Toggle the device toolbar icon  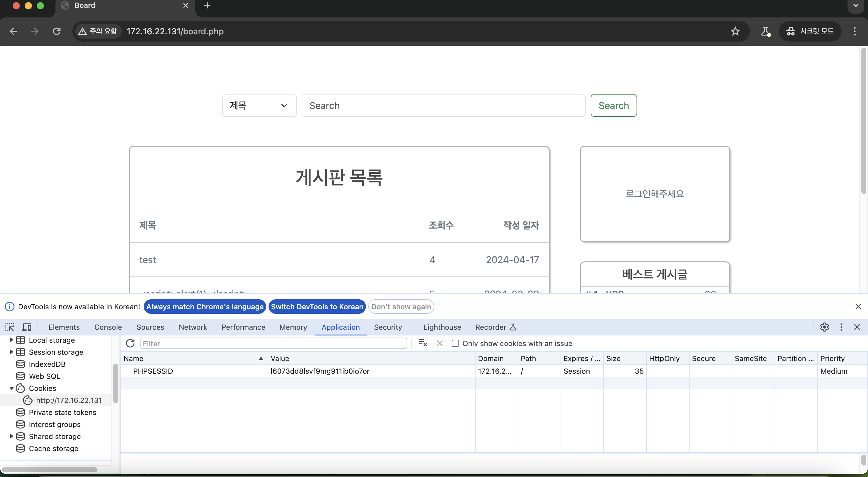(27, 327)
